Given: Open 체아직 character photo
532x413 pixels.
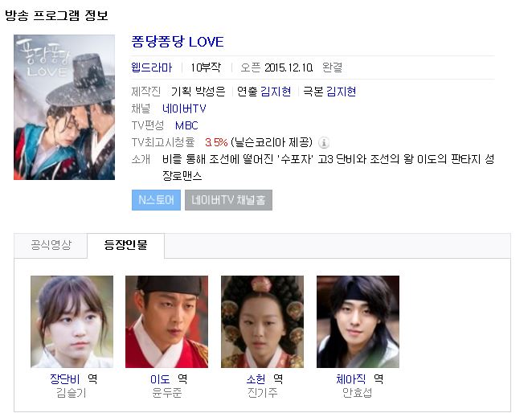Looking at the screenshot, I should (358, 321).
